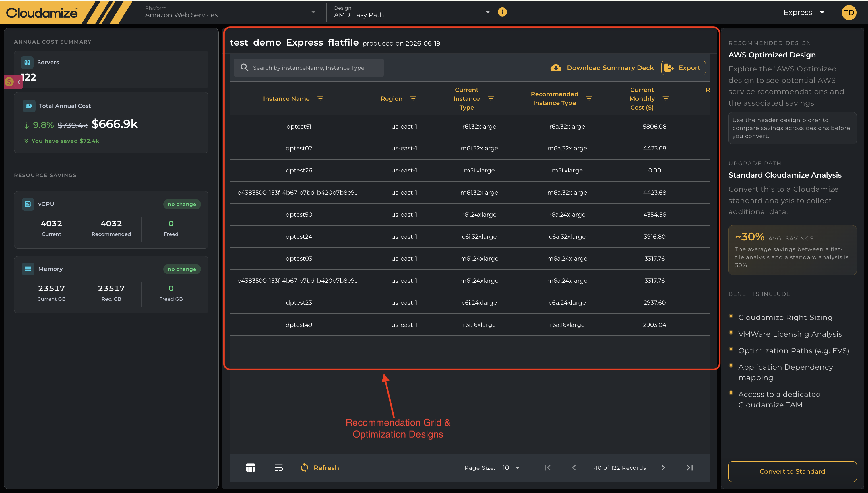Click the Memory no change badge
Image resolution: width=868 pixels, height=493 pixels.
tap(182, 269)
